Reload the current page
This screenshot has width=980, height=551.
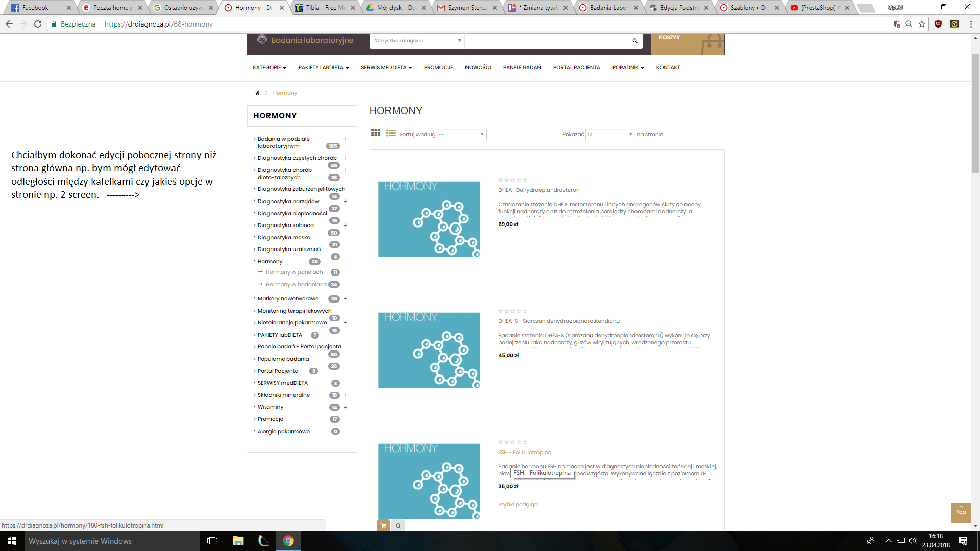38,24
